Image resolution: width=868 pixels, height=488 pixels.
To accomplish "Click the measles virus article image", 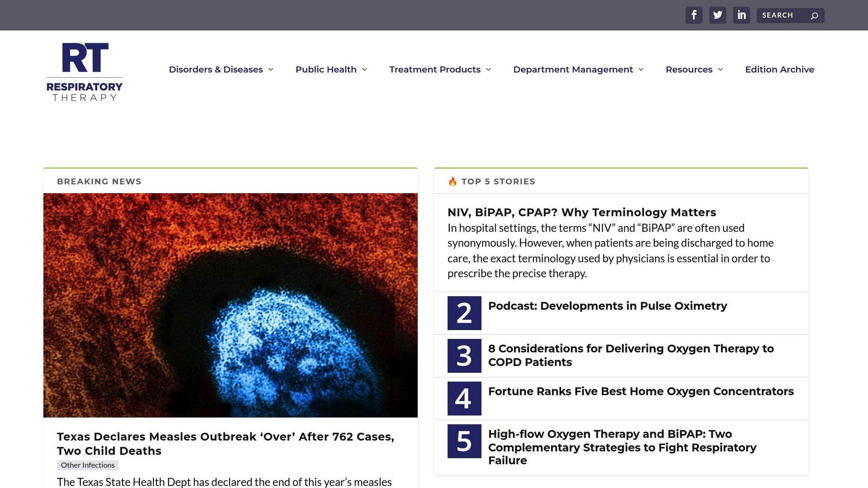I will [x=230, y=305].
